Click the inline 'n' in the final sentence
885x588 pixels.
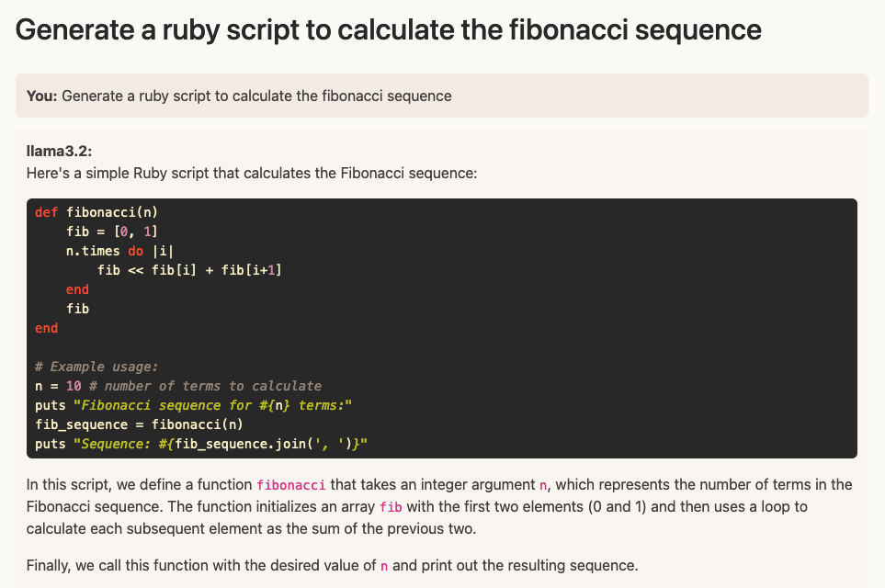(x=384, y=565)
